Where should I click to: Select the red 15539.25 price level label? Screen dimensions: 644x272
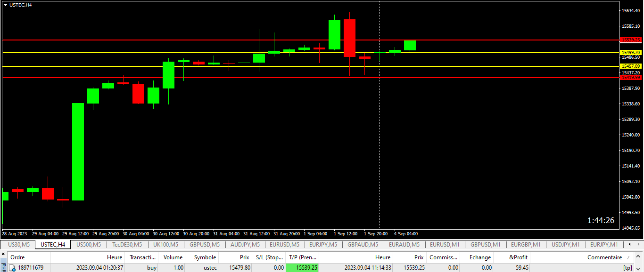tap(631, 40)
